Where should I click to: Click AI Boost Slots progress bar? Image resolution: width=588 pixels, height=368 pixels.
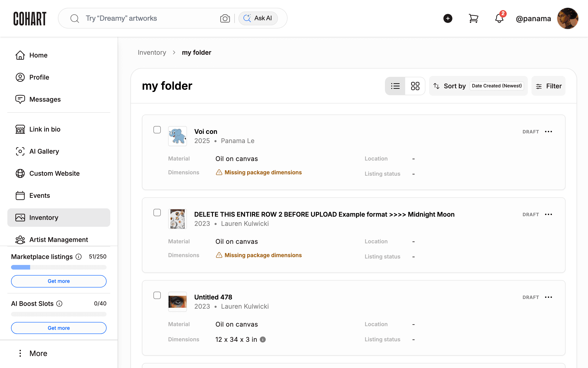[59, 314]
